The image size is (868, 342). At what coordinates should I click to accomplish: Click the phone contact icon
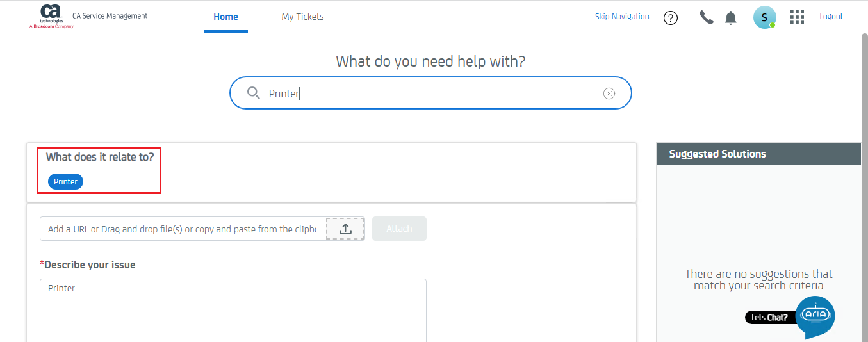tap(706, 17)
